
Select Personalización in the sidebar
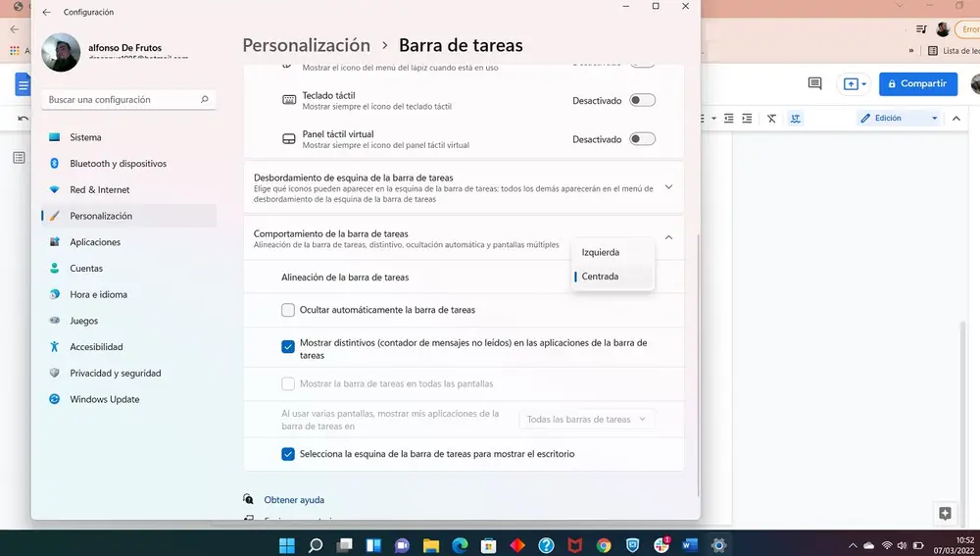click(128, 216)
